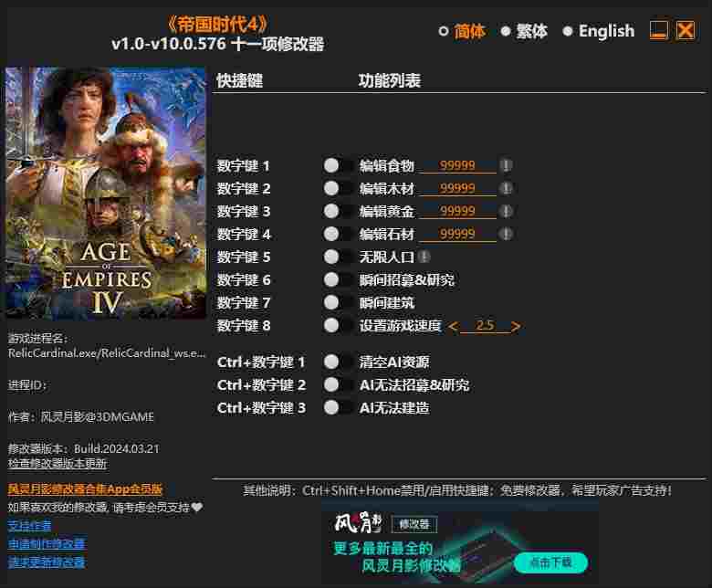Open the 请求更新修改器 link
The width and height of the screenshot is (712, 588).
coord(47,562)
